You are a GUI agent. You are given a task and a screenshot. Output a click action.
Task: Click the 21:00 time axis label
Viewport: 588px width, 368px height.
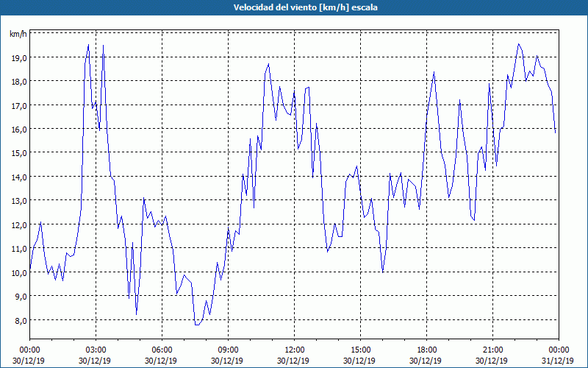tap(492, 350)
